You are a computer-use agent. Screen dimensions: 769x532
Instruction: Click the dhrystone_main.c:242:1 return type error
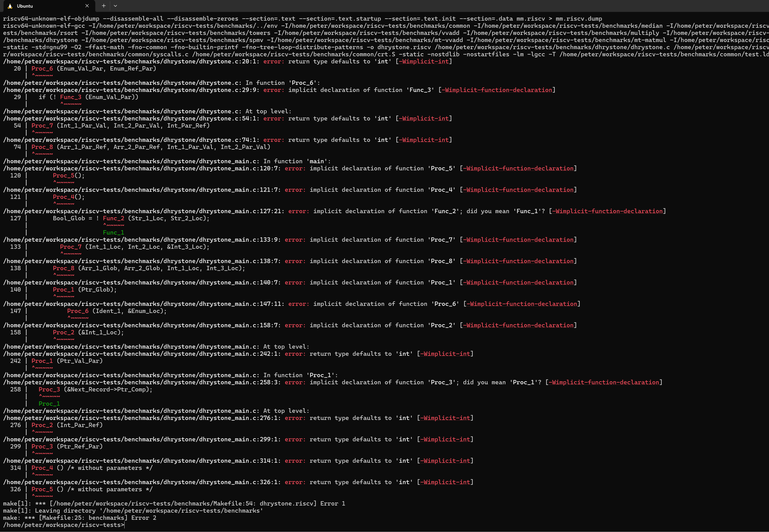(x=238, y=354)
